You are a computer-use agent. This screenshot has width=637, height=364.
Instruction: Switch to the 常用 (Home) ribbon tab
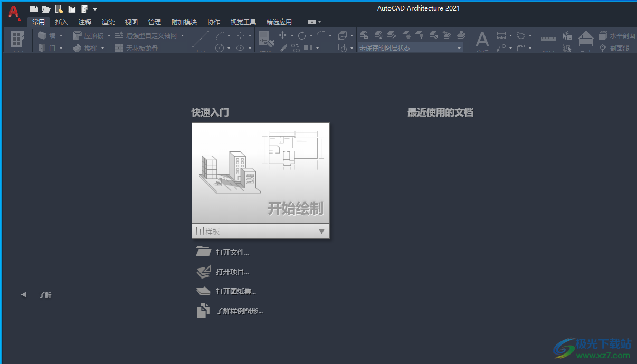click(x=39, y=22)
